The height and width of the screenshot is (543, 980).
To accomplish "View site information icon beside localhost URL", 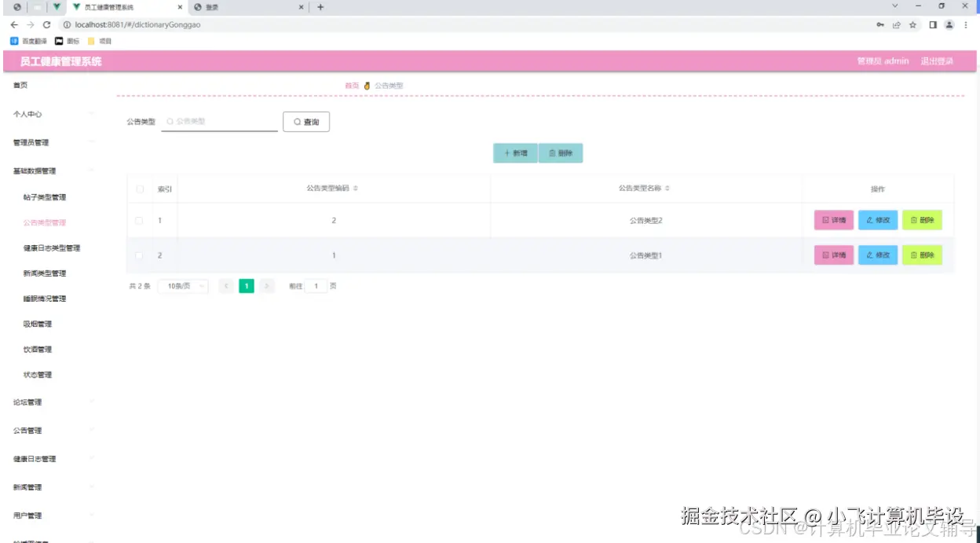I will [67, 24].
